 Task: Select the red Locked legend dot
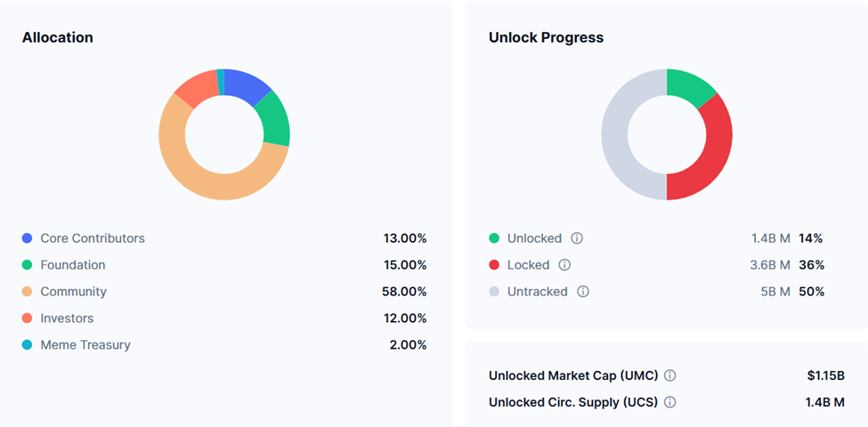[494, 265]
